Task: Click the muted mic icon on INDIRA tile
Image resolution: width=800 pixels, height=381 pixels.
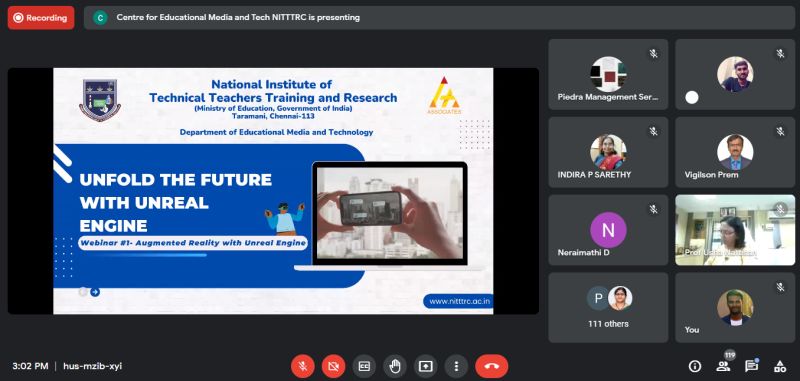Action: click(x=653, y=132)
